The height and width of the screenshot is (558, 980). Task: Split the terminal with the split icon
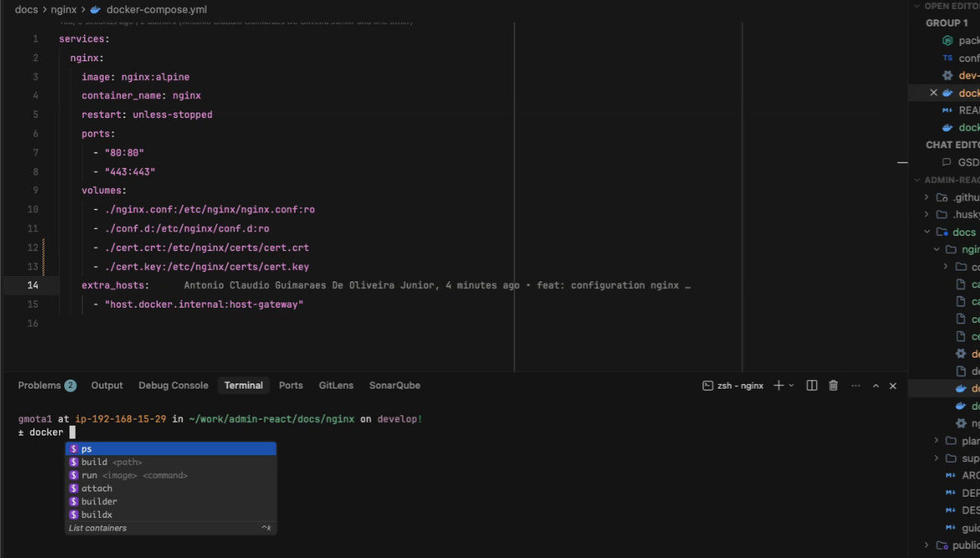click(812, 386)
